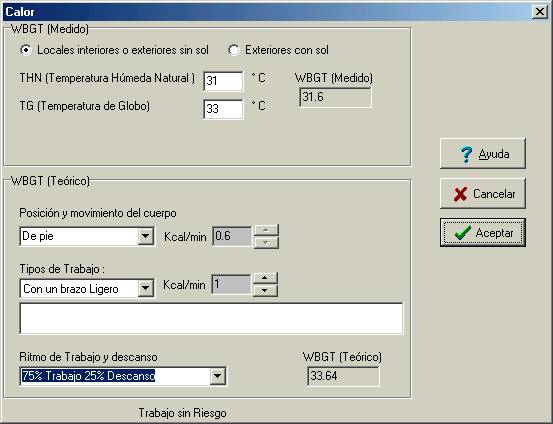553x424 pixels.
Task: Decrease the Tipos de Trabajo Kcal/min value
Action: click(265, 290)
